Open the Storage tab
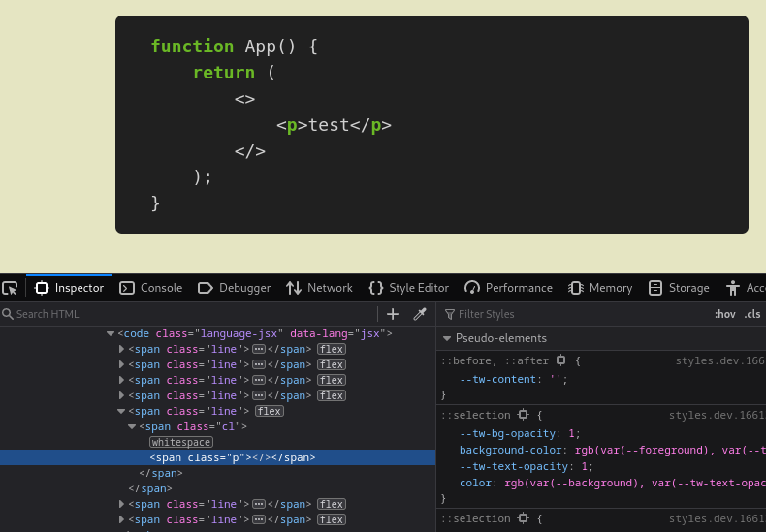 pyautogui.click(x=679, y=288)
